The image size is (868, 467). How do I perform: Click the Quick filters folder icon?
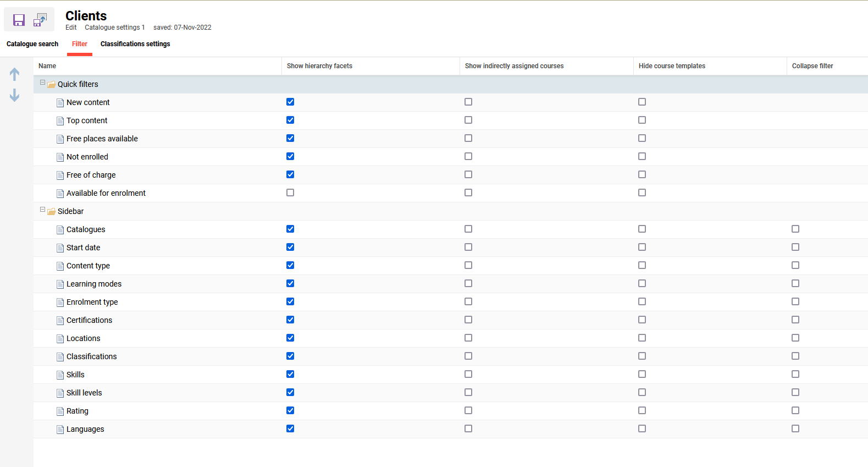point(51,85)
